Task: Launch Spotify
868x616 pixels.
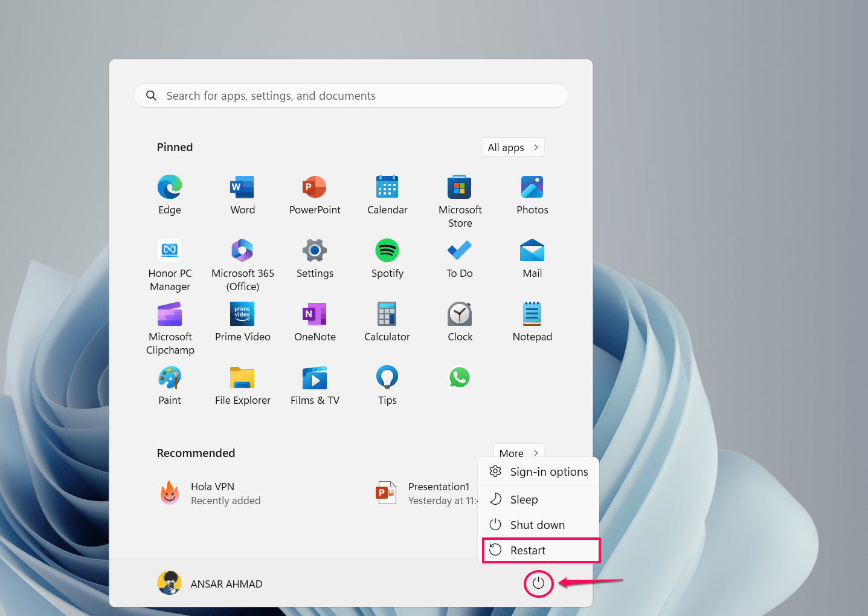Action: coord(387,258)
